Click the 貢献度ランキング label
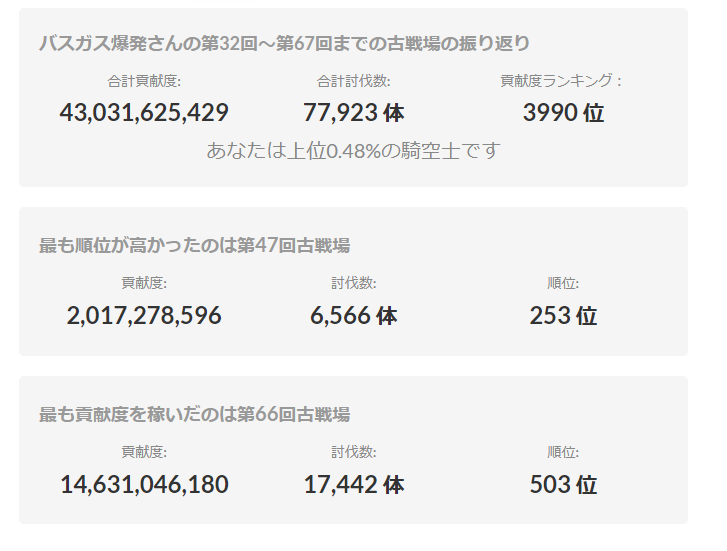Screen dimensions: 727x551 562,81
